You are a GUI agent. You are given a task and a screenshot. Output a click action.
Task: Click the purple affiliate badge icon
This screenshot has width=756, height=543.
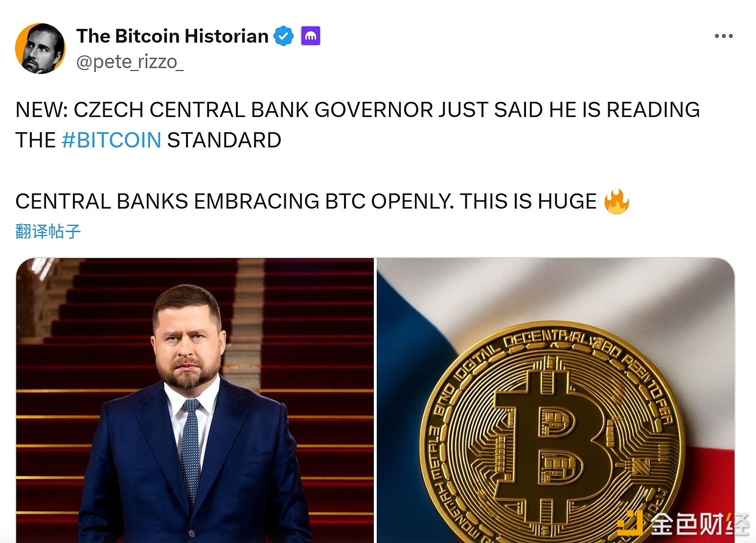311,36
